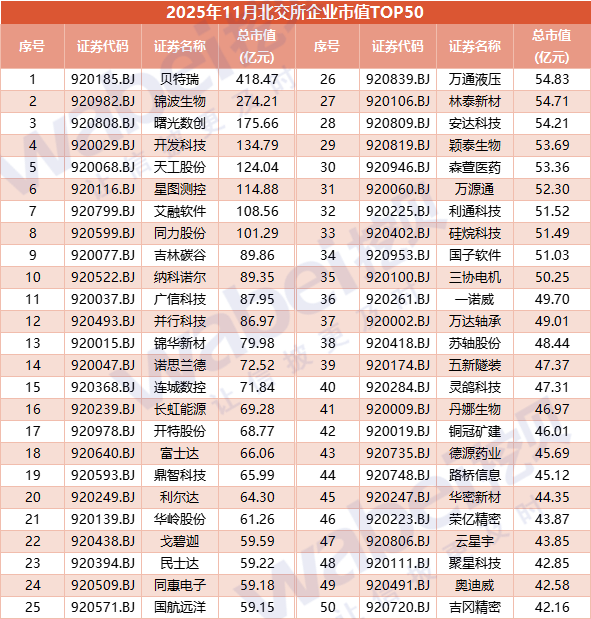The image size is (591, 619).
Task: Click the name 同惠电子
Action: (x=180, y=585)
